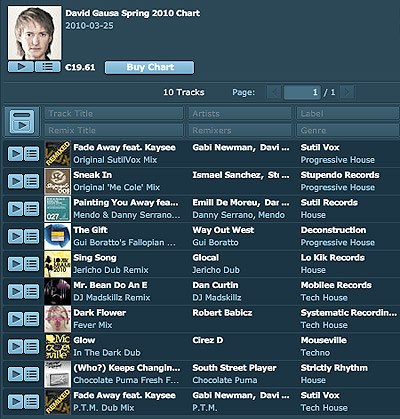Play Fade Away P.T.M. Dub Mix

coord(15,402)
